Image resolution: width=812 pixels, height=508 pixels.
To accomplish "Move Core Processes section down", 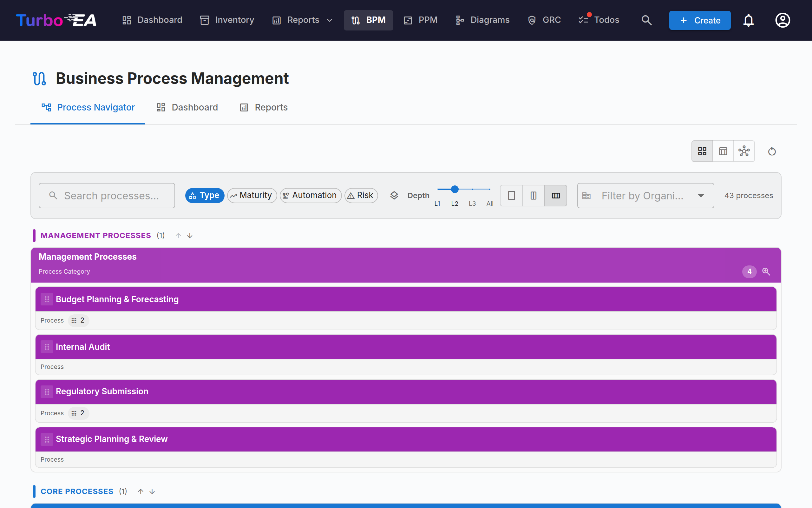I will [152, 491].
